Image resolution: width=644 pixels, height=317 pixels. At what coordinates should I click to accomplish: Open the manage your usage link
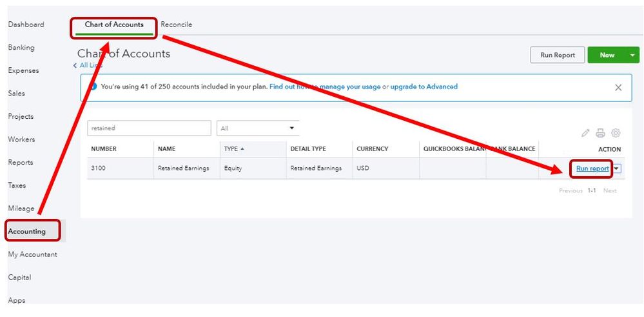click(x=325, y=87)
